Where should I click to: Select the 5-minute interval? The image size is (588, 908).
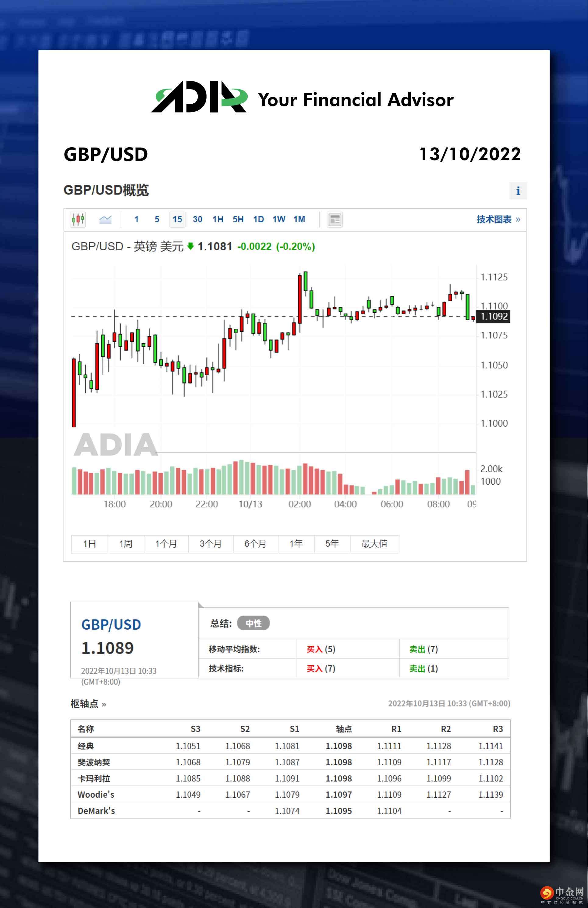point(157,219)
